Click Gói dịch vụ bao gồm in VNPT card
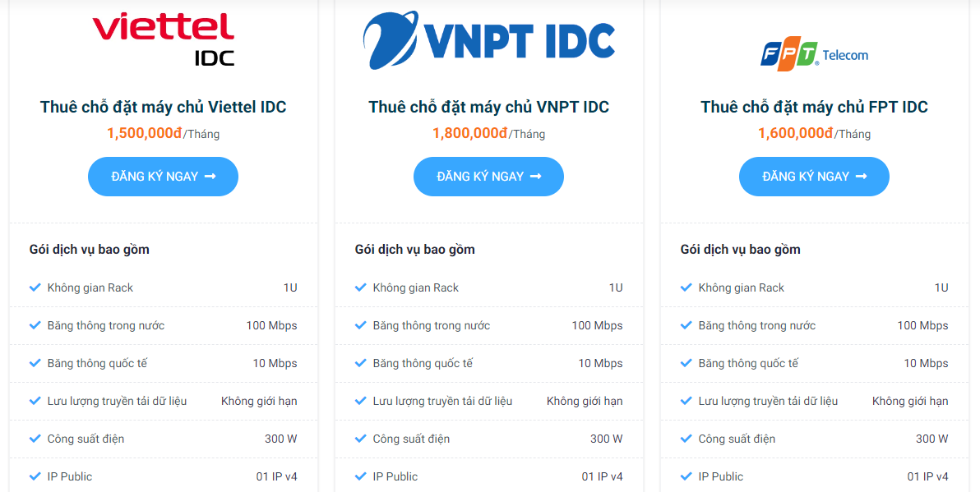The image size is (980, 492). [x=415, y=250]
